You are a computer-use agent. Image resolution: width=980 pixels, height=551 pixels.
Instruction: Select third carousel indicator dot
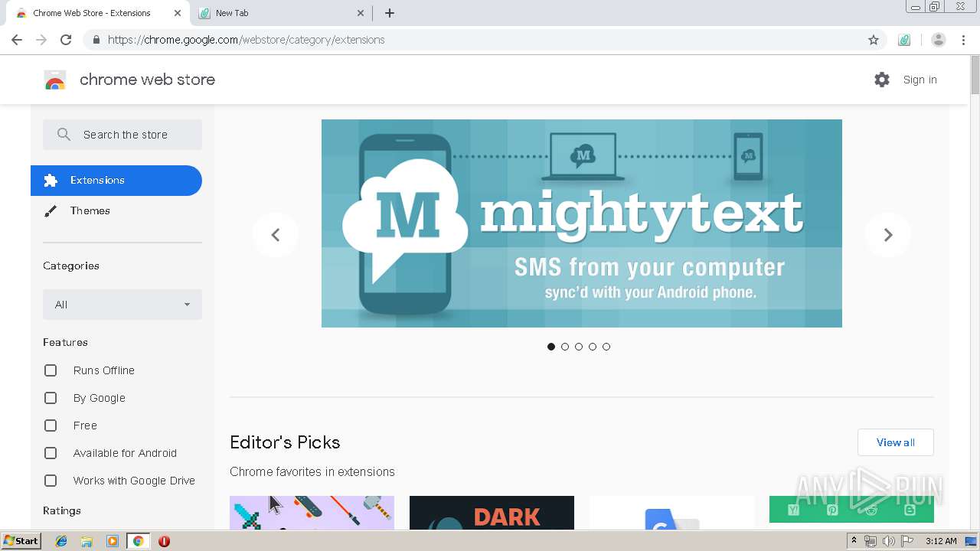coord(579,347)
